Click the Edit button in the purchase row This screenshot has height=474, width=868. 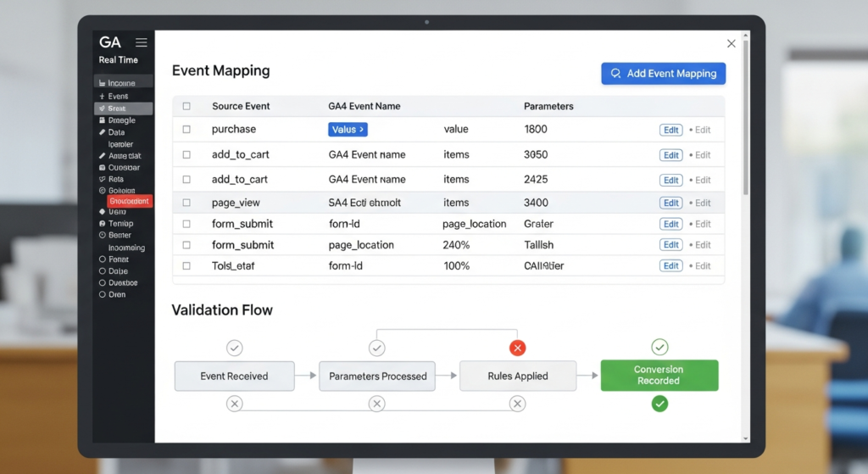(671, 130)
